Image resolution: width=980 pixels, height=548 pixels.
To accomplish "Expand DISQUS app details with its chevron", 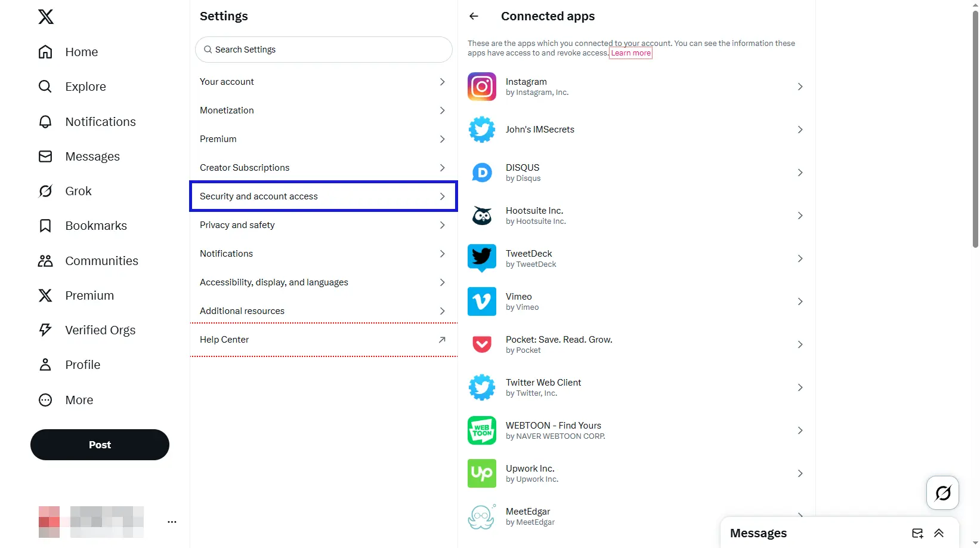I will 800,173.
